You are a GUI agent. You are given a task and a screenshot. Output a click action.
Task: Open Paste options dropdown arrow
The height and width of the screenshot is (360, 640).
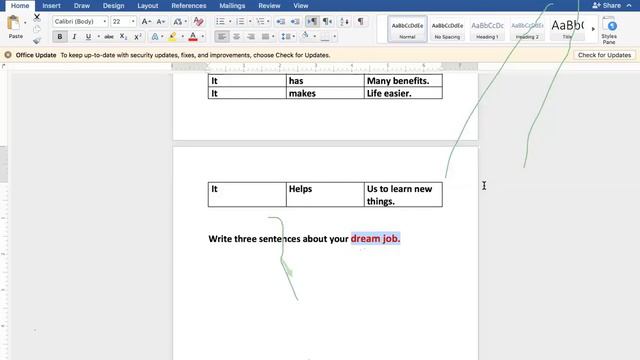coord(25,22)
